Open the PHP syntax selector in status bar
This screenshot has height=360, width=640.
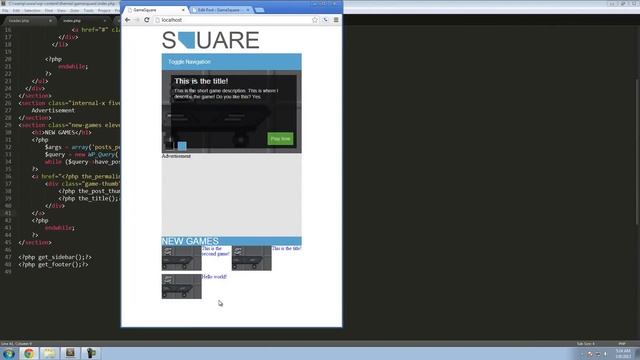click(622, 344)
